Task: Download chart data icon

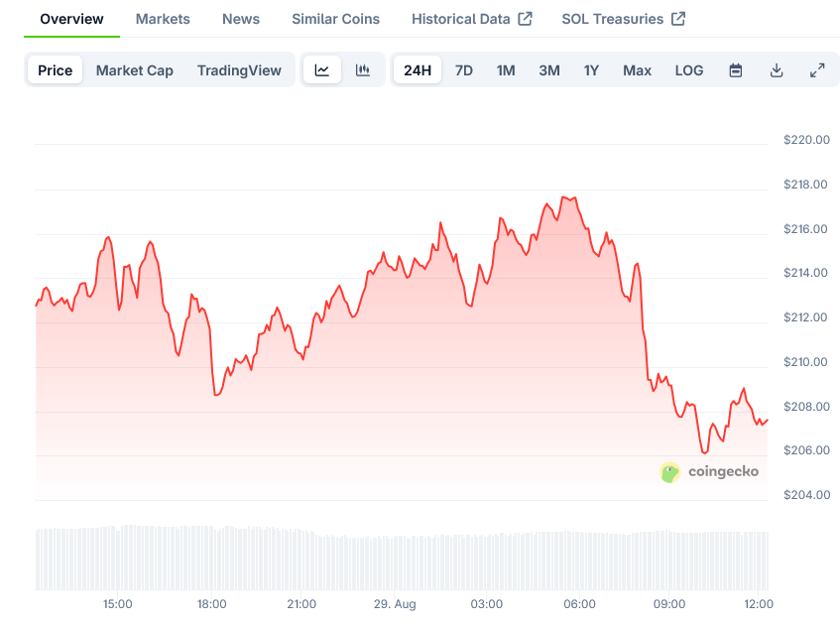Action: 777,70
